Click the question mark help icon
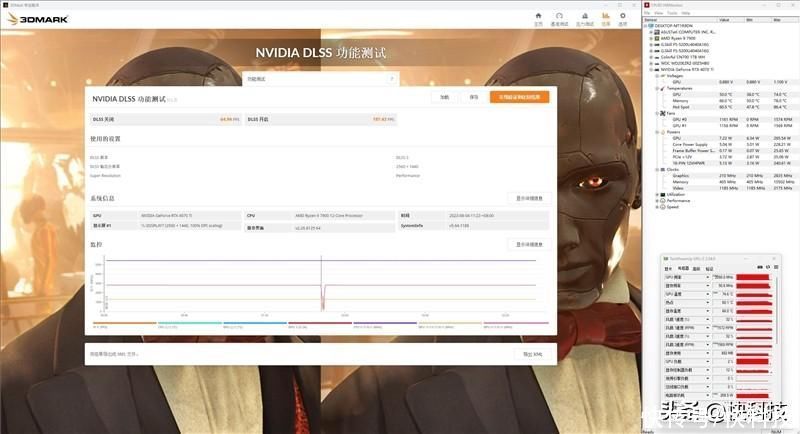The height and width of the screenshot is (434, 800). 392,79
